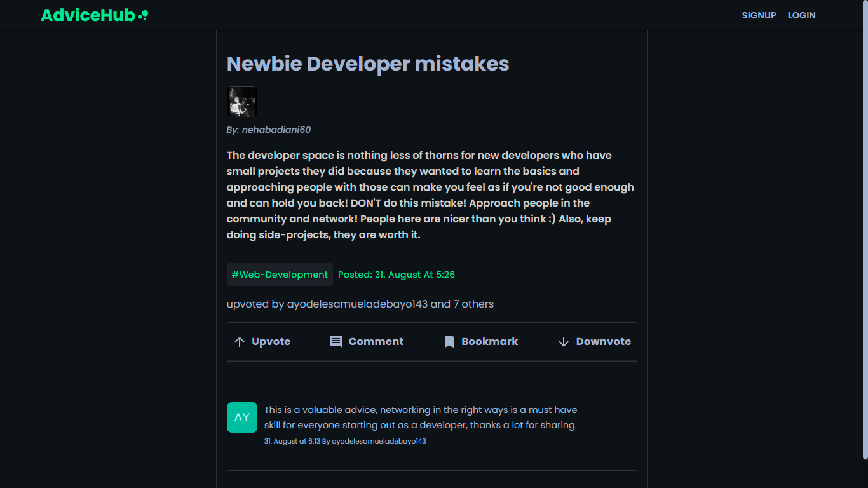
Task: Show the 7 others who upvoted
Action: click(x=473, y=304)
